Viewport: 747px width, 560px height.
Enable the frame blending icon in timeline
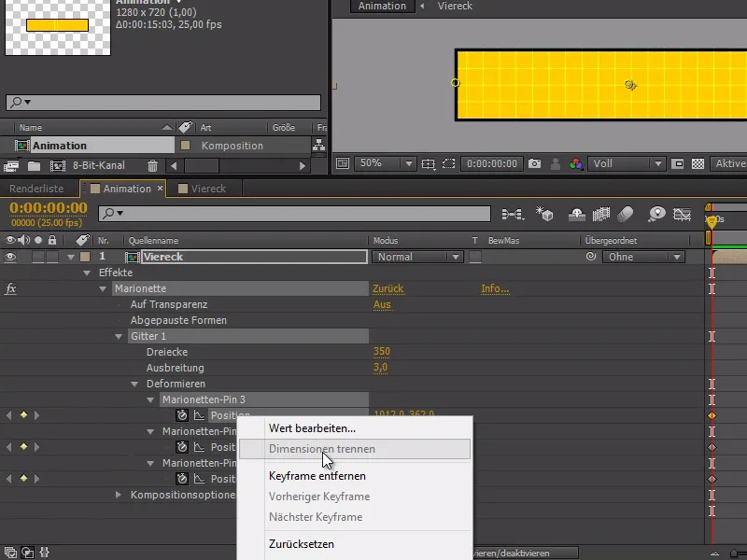[601, 215]
